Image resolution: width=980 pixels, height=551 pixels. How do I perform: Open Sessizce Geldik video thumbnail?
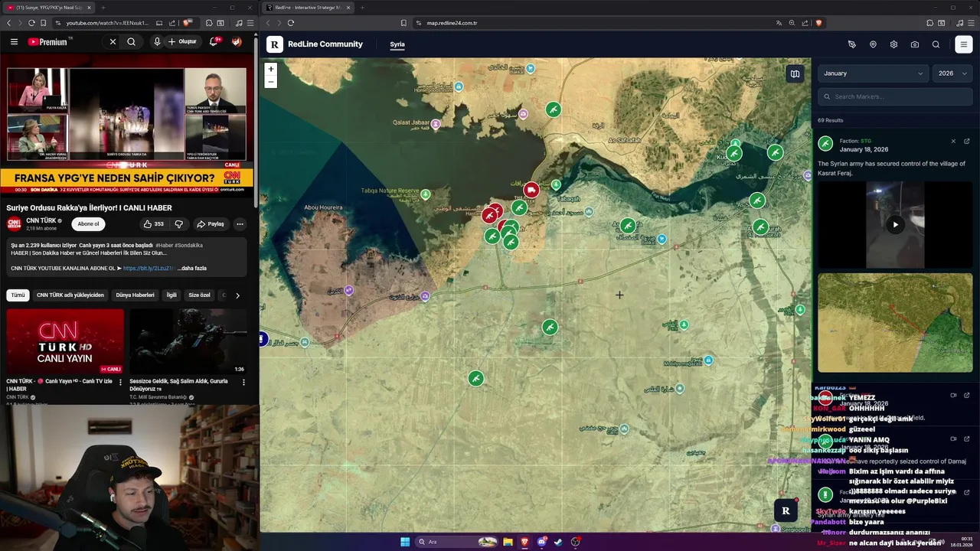tap(188, 341)
